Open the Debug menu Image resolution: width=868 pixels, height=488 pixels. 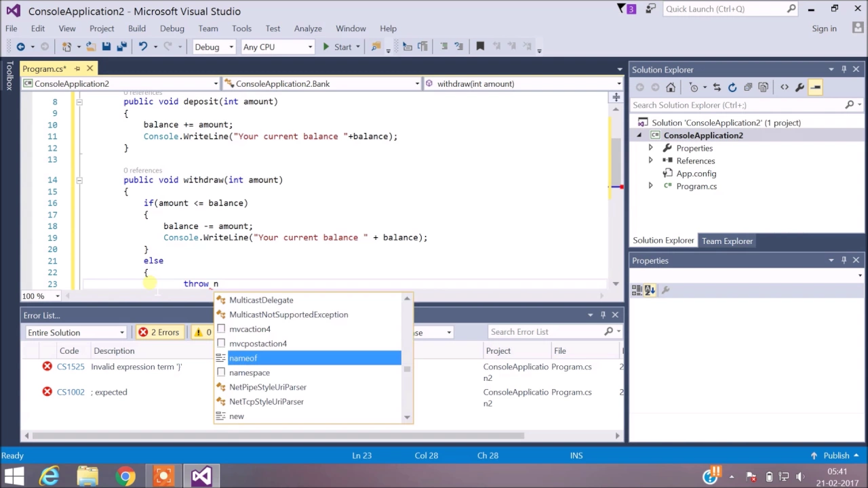172,28
